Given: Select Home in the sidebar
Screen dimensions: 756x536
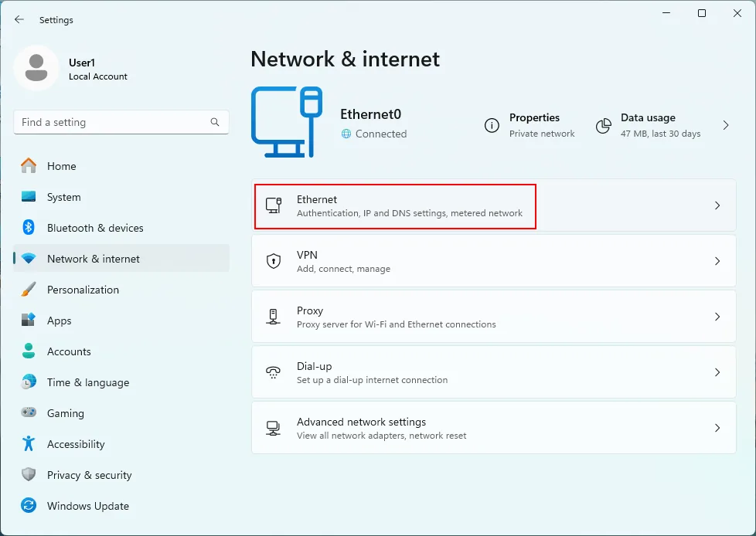Looking at the screenshot, I should click(121, 166).
